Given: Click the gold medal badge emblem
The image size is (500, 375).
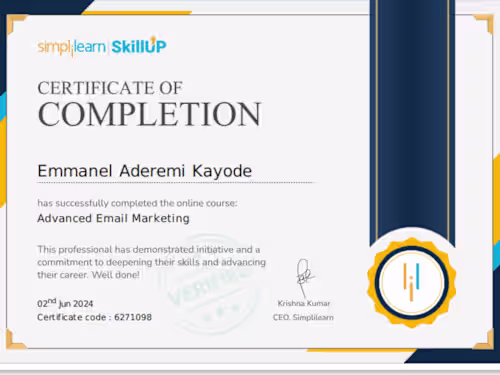Looking at the screenshot, I should coord(412,282).
